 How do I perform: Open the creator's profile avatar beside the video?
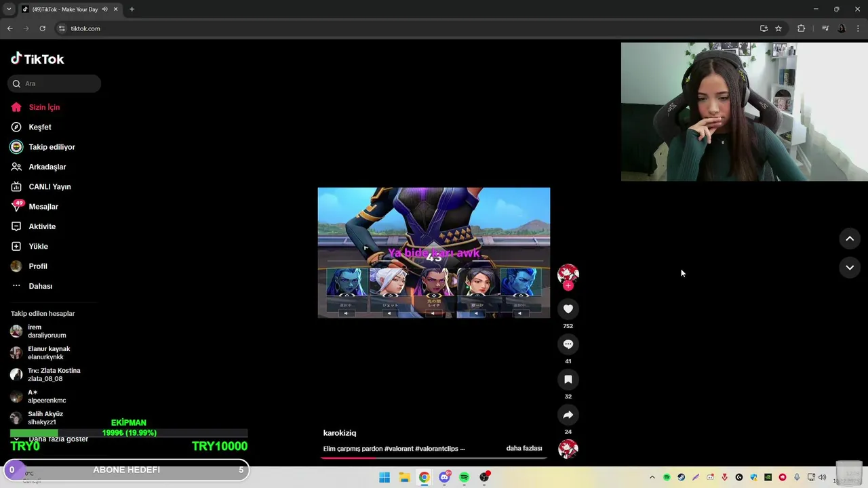point(568,274)
